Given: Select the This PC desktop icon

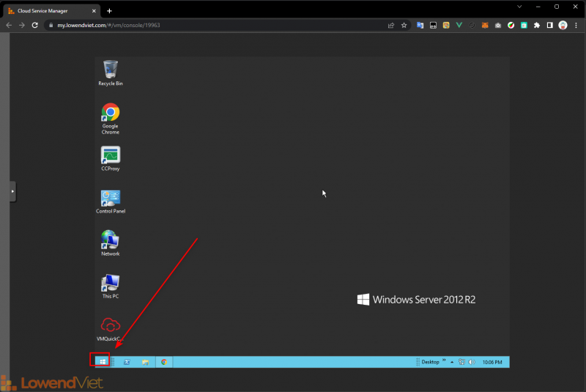Looking at the screenshot, I should [x=111, y=286].
